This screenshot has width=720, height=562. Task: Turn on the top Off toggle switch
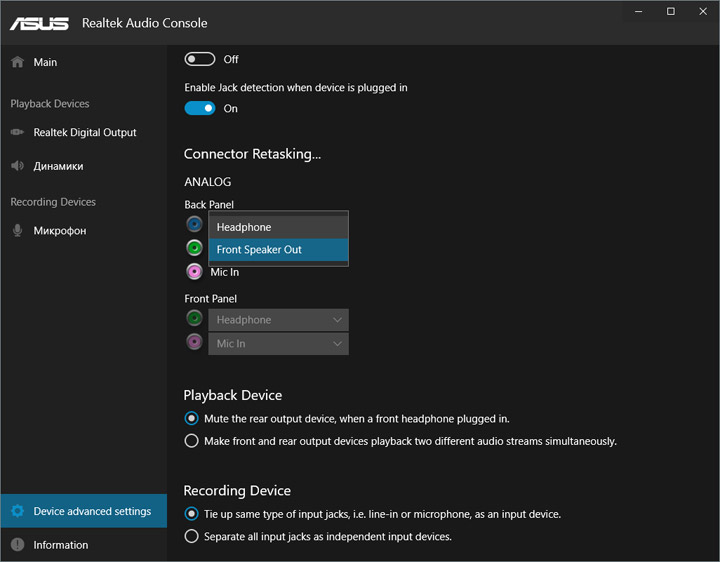coord(200,59)
